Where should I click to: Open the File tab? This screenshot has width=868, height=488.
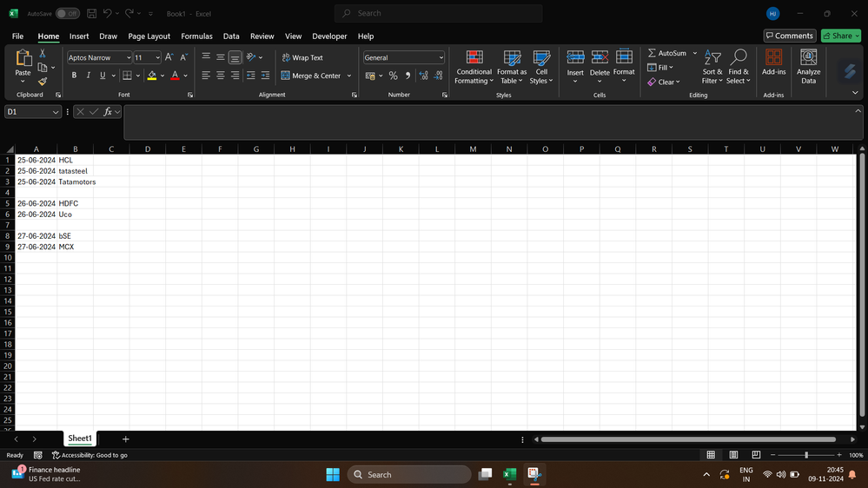pyautogui.click(x=17, y=36)
